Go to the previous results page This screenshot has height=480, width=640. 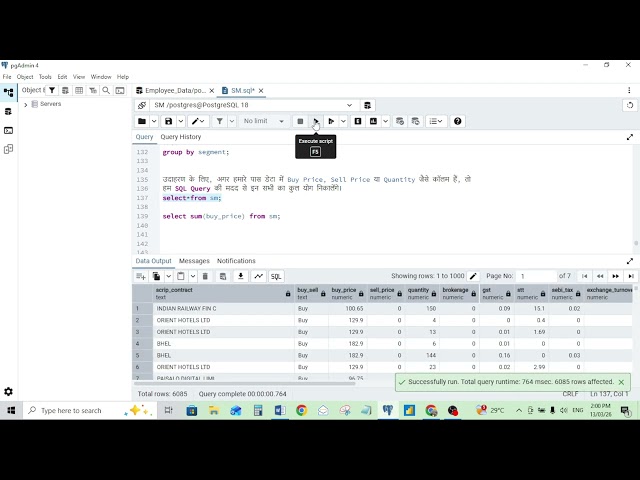pos(600,276)
